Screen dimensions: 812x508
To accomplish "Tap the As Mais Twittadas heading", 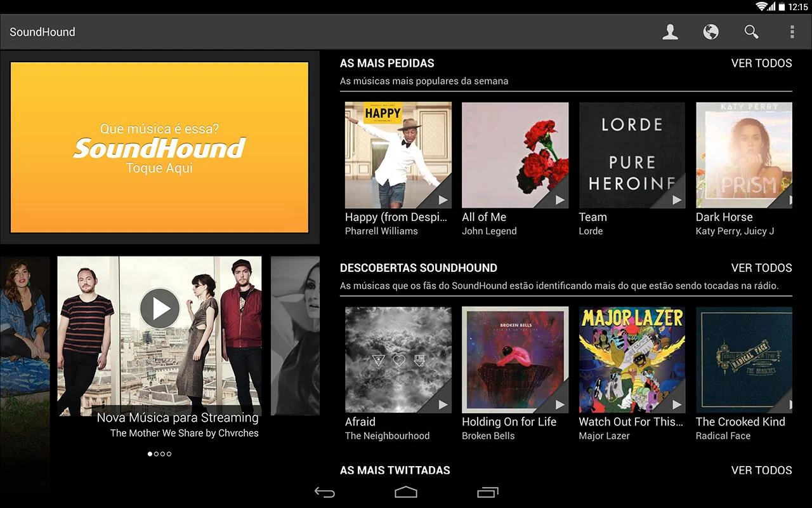I will [395, 471].
